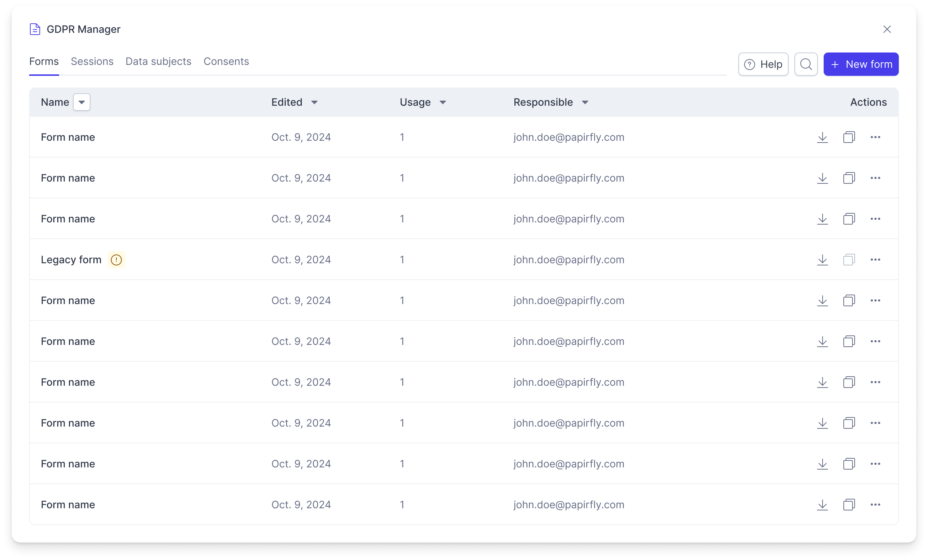Close the GDPR Manager dialog
The height and width of the screenshot is (560, 928).
[887, 29]
